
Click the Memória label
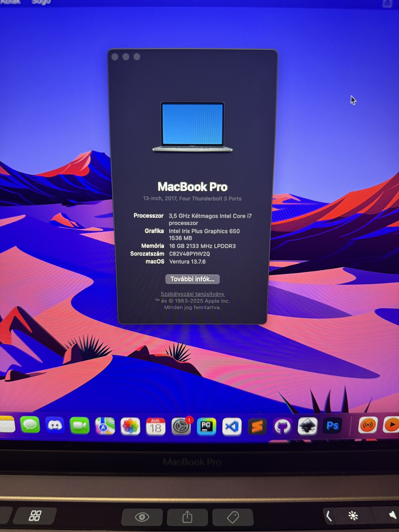153,246
